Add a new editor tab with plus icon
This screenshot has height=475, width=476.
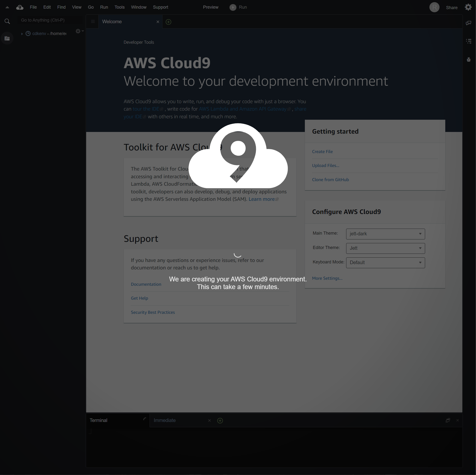168,22
